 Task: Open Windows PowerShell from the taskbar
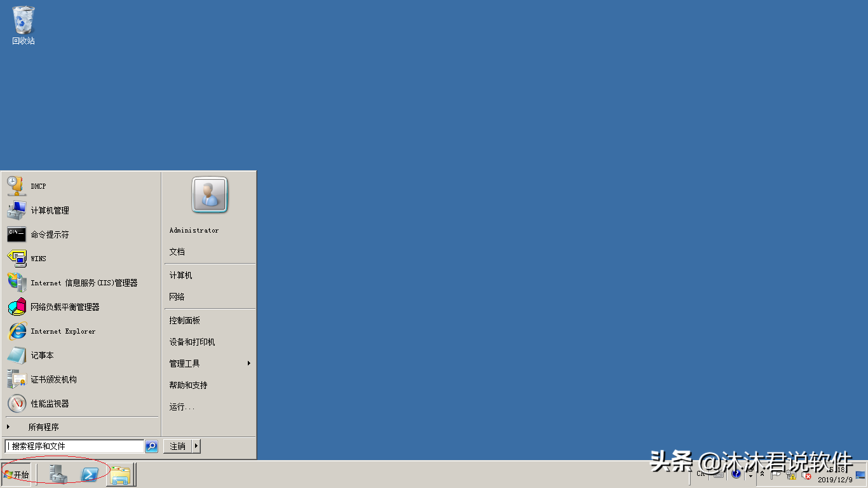(89, 474)
